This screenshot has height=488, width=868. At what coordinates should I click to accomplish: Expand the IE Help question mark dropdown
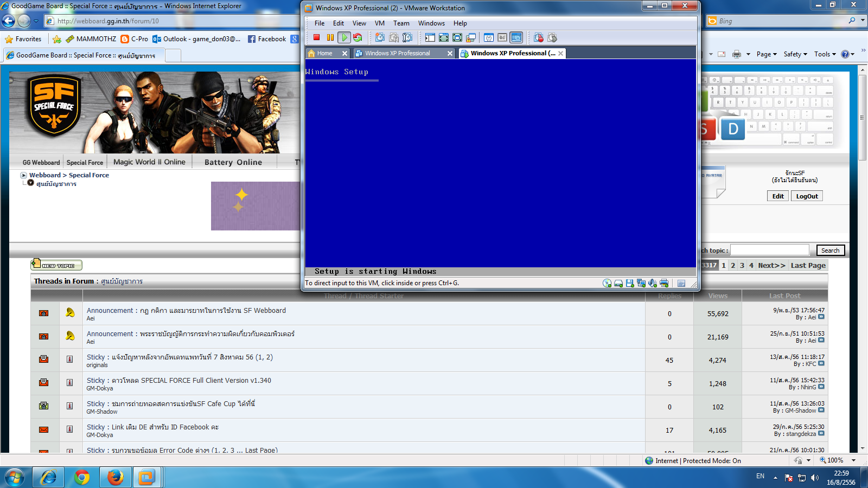tap(852, 54)
